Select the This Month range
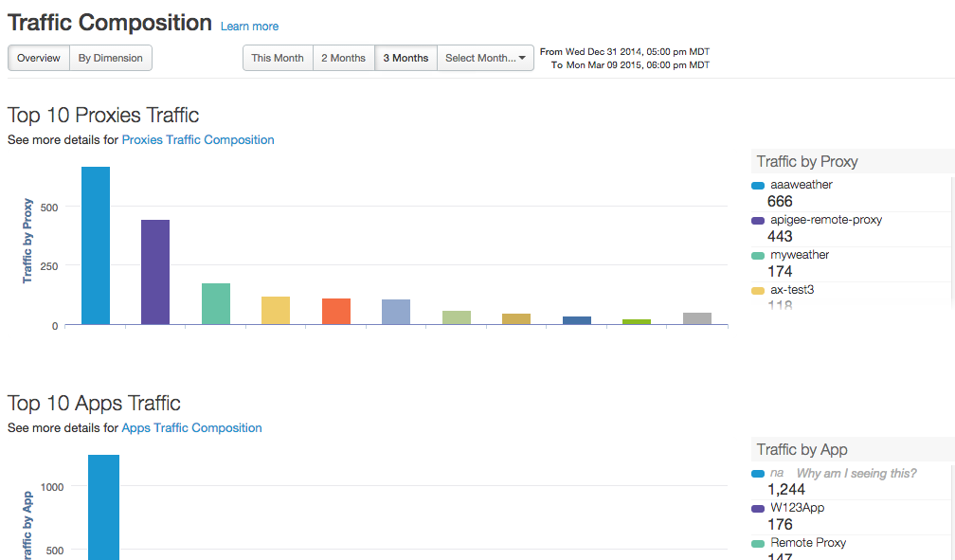The image size is (955, 560). (x=278, y=58)
